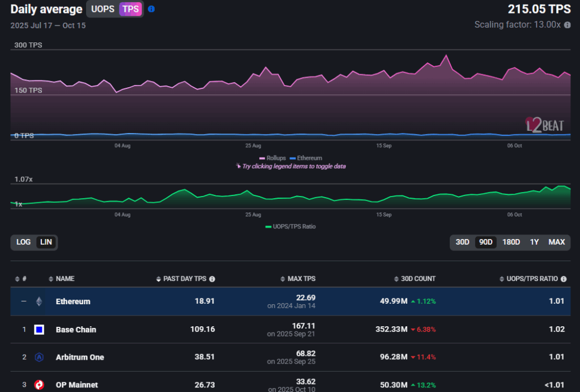Viewport: 580px width, 392px height.
Task: Open the info icon beside the TPS toggle
Action: [151, 9]
